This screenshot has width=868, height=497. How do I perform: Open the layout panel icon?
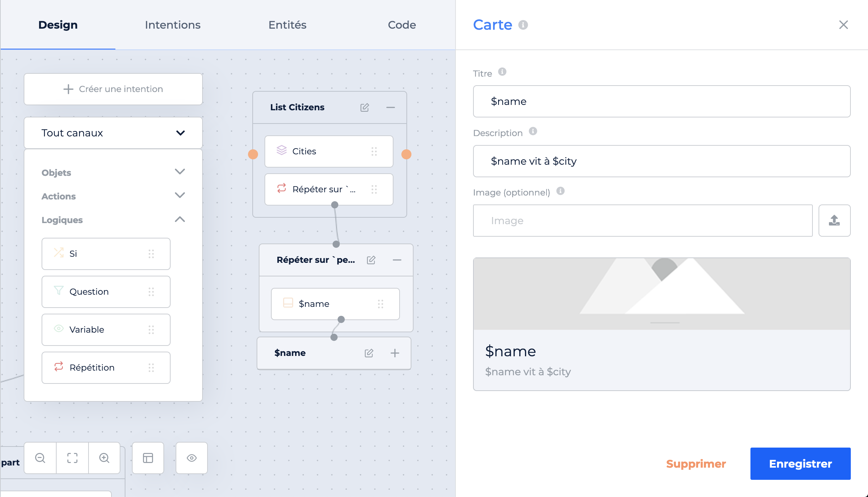(148, 458)
